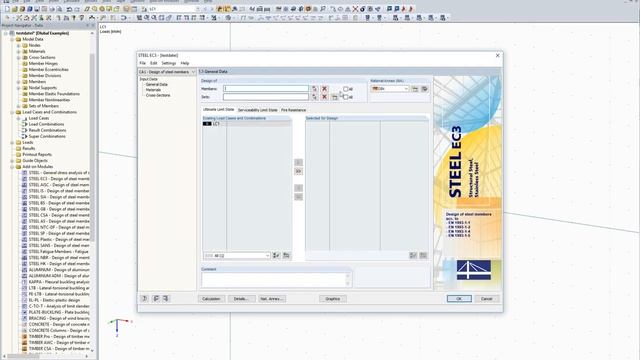The image size is (640, 360).
Task: Click the red delete icon in Sets row
Action: click(x=324, y=97)
